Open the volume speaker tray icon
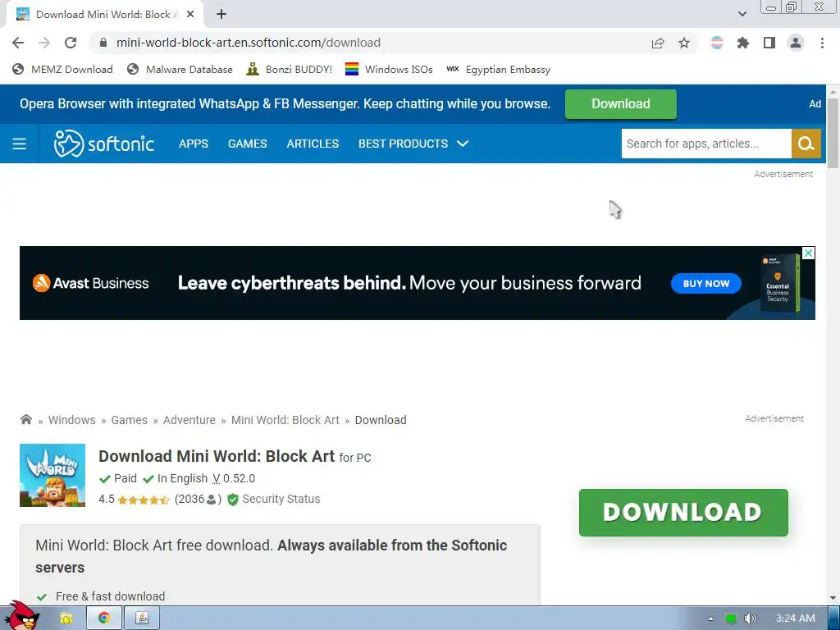This screenshot has height=630, width=840. point(751,619)
